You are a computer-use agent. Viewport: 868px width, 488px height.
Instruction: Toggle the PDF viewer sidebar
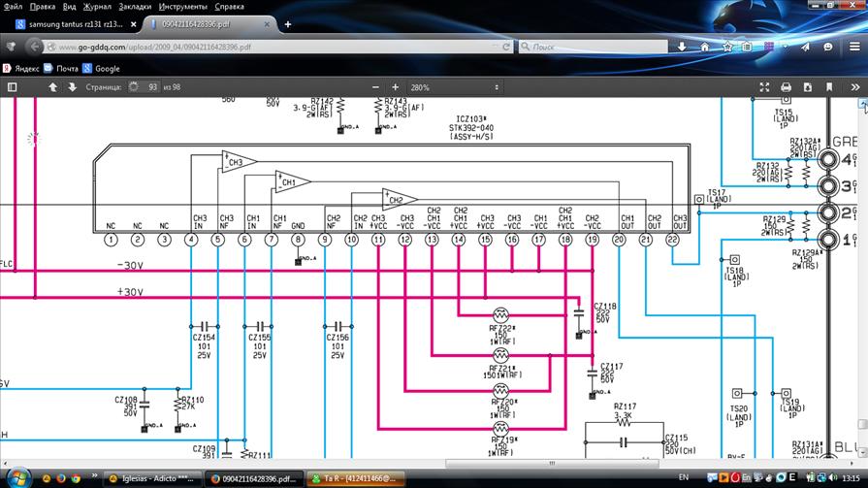coord(12,87)
